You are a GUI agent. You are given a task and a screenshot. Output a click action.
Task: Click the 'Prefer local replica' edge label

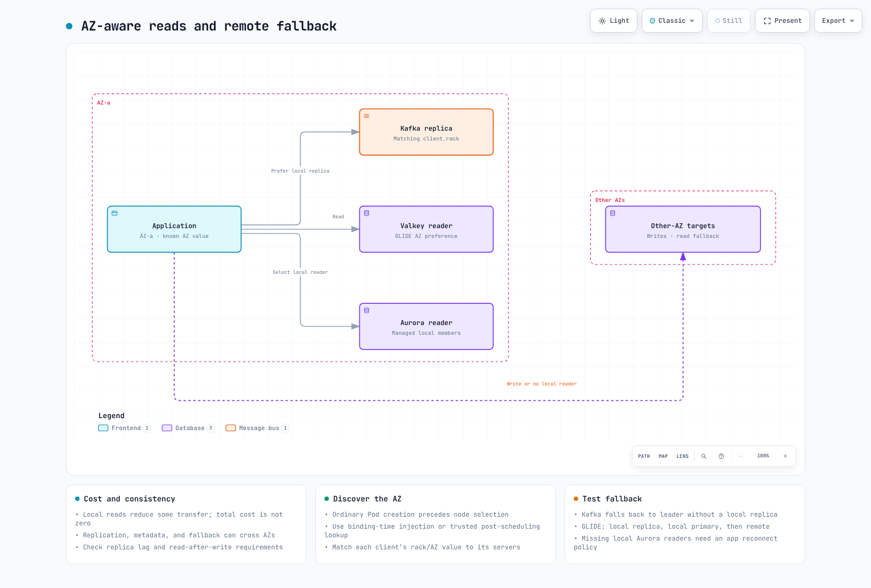300,171
